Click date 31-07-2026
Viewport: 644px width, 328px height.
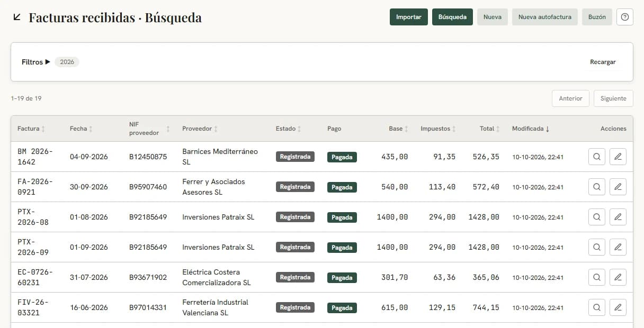[89, 277]
